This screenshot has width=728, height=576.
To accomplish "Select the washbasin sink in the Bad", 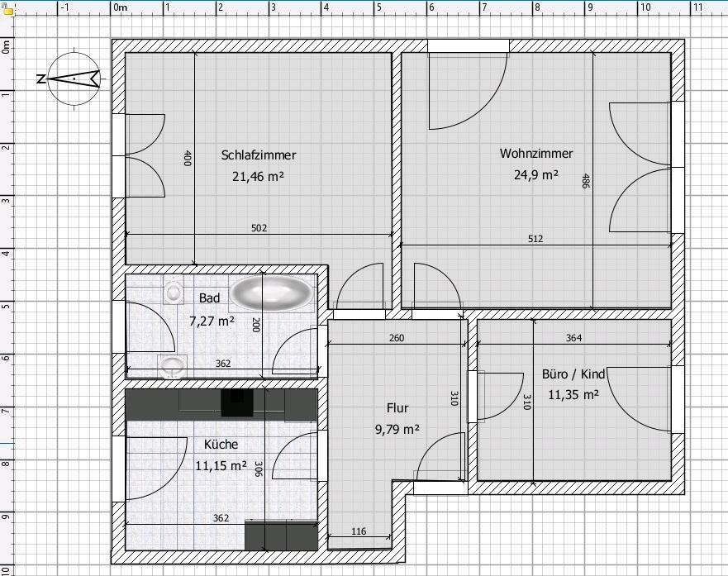I will coord(172,367).
